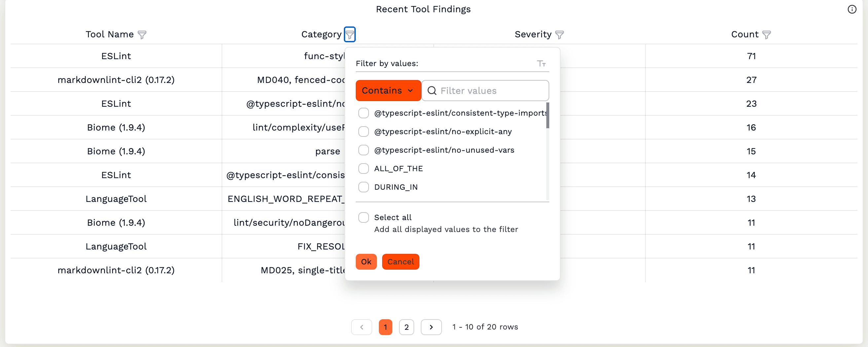Click the search magnifier icon in filter
Viewport: 868px width, 347px height.
[432, 91]
